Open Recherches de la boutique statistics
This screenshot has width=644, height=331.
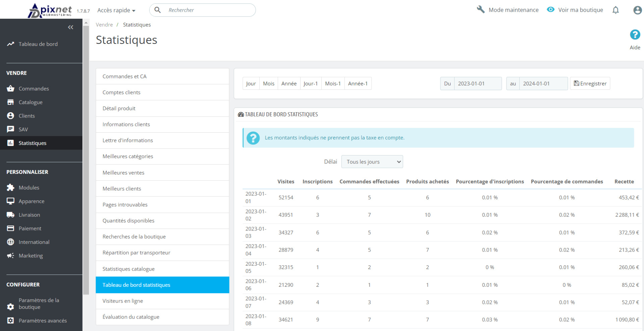tap(162, 237)
